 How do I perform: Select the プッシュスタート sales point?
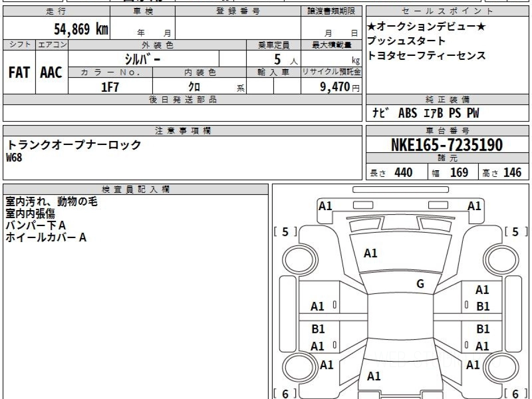coord(407,41)
